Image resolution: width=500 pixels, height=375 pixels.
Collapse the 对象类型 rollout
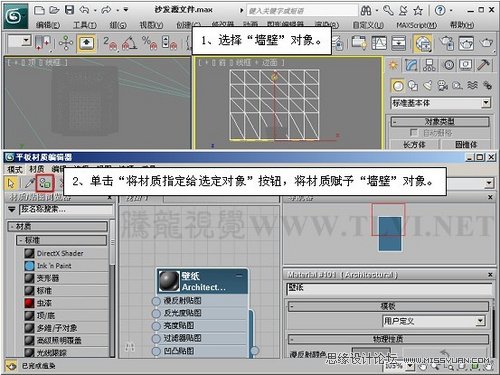[440, 121]
